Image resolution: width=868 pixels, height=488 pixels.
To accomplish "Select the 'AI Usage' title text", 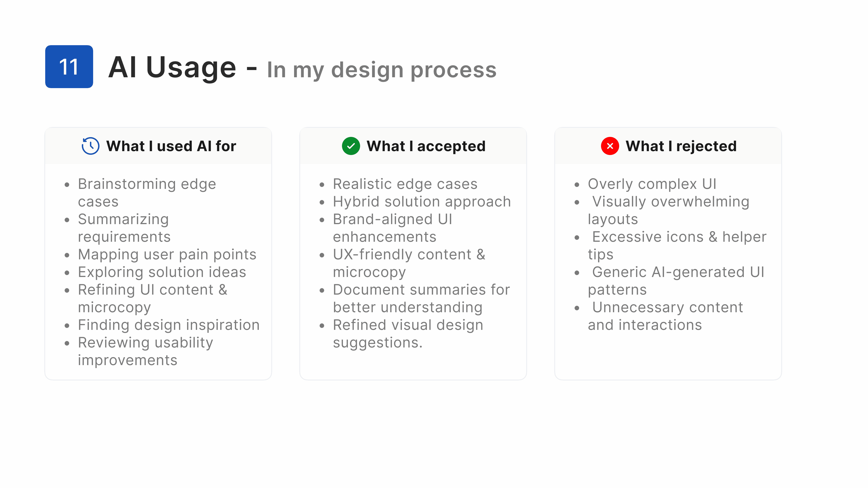I will tap(172, 67).
